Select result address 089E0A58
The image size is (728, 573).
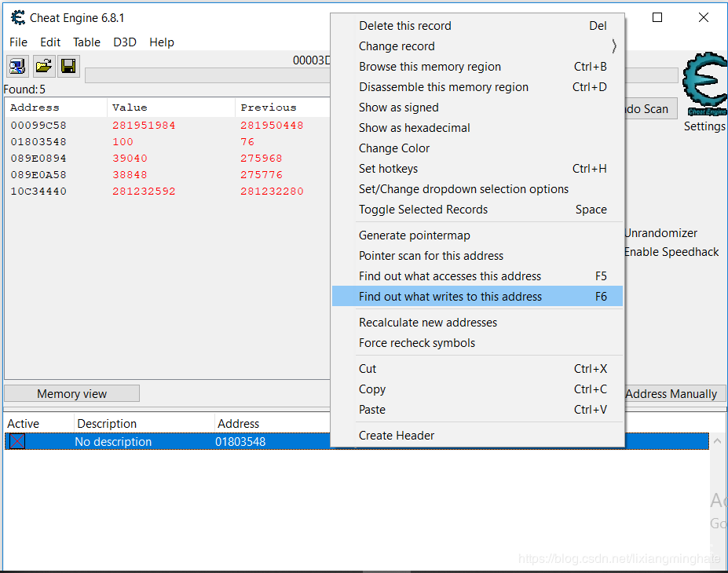tap(38, 175)
